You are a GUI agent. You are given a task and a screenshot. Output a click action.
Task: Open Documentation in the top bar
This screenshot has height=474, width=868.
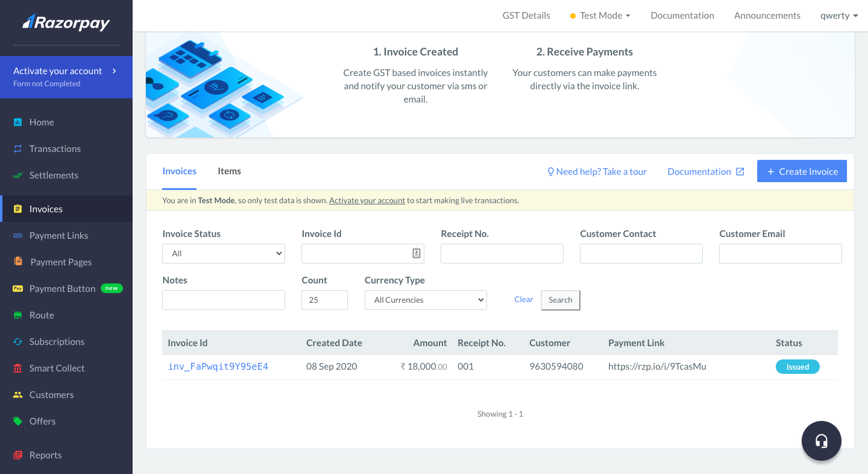pyautogui.click(x=682, y=16)
